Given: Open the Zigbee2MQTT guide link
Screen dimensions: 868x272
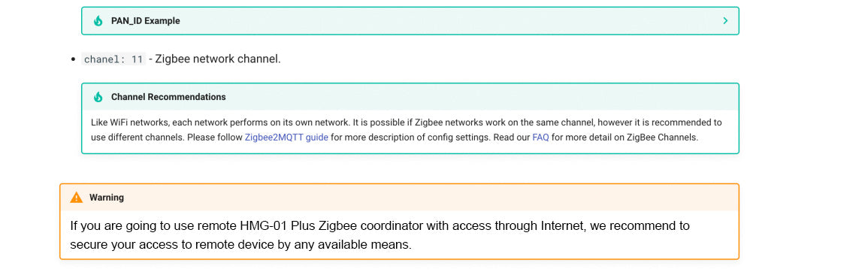Looking at the screenshot, I should [286, 138].
